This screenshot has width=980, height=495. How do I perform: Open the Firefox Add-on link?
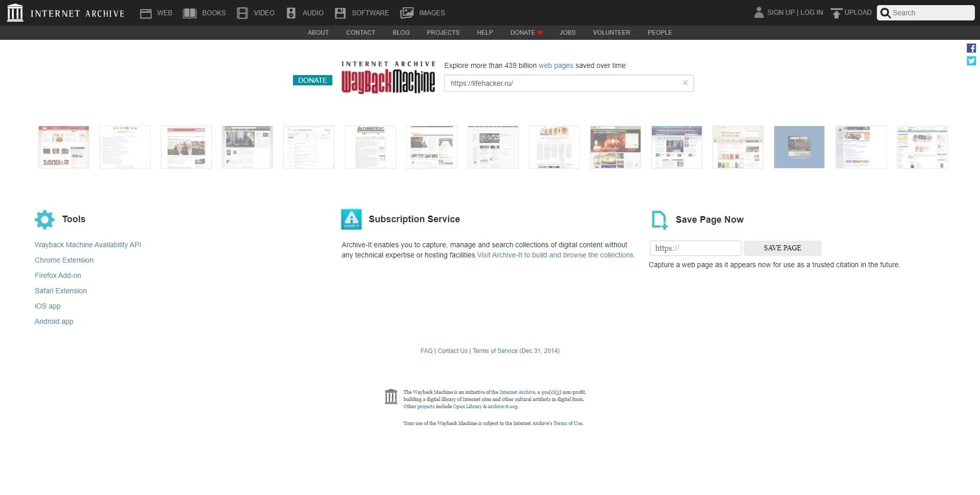coord(58,276)
